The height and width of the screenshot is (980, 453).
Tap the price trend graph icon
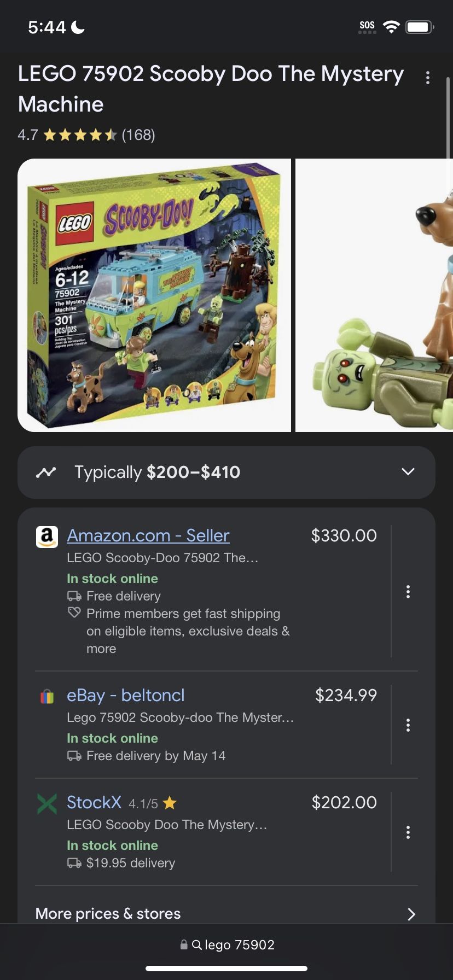(x=46, y=472)
